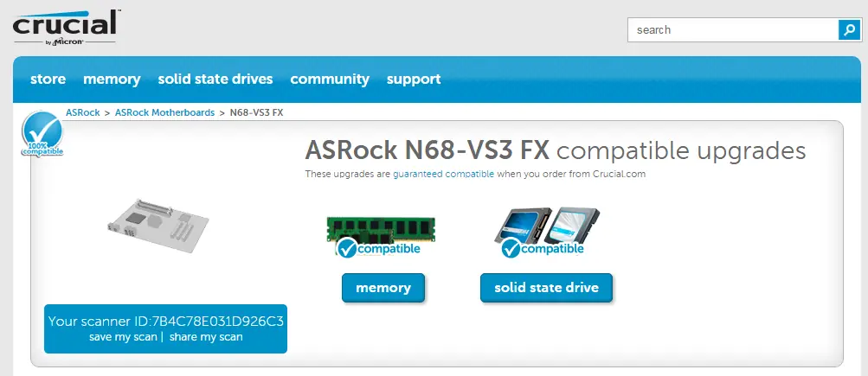Click the SSD drives image
Image resolution: width=868 pixels, height=376 pixels.
pyautogui.click(x=547, y=226)
